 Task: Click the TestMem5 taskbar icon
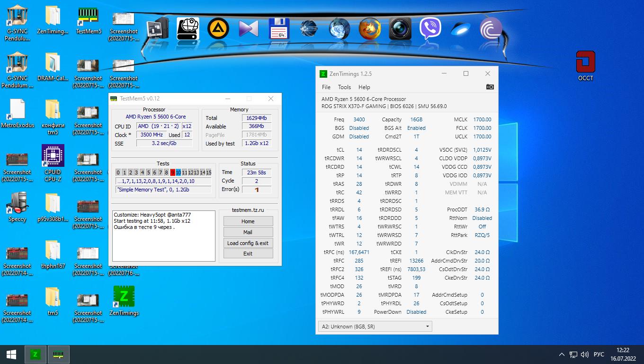point(59,355)
